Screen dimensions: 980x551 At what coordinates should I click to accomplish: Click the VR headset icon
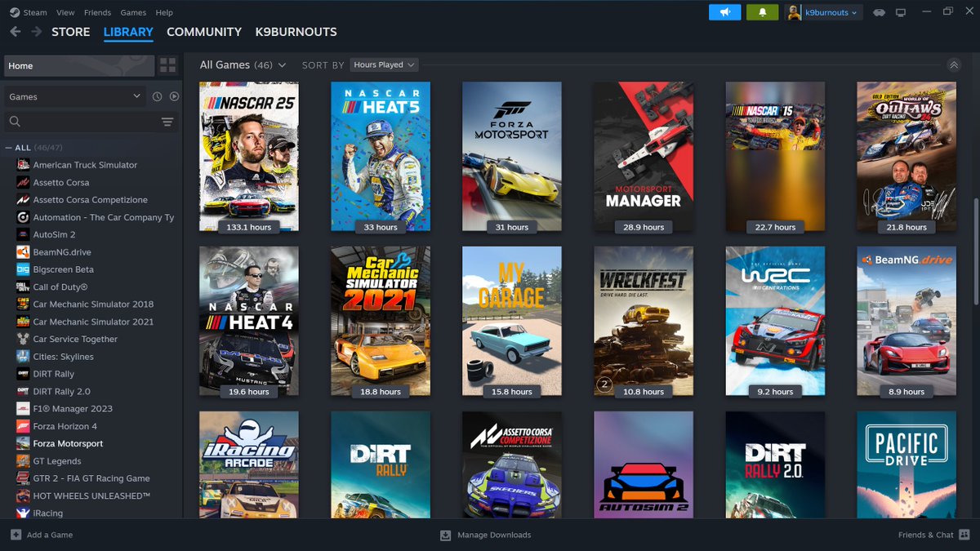point(880,12)
